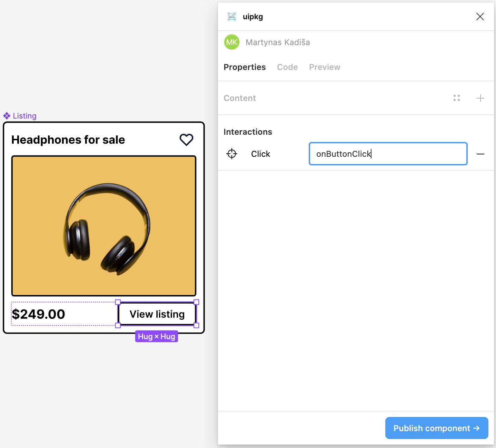Toggle the heart favorite on the listing card
496x448 pixels.
click(186, 140)
